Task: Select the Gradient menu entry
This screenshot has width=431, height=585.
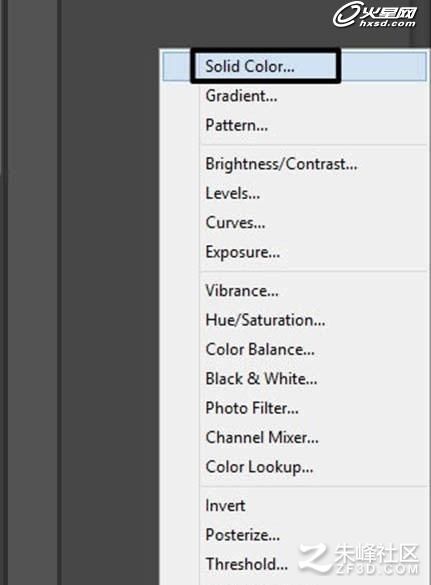Action: point(295,96)
